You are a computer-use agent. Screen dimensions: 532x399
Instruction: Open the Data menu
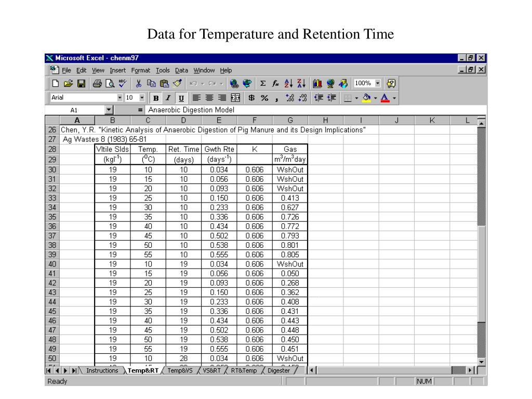coord(181,70)
